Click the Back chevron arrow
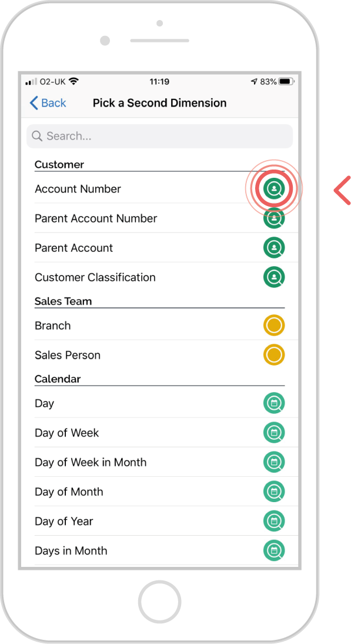Viewport: 351px width, 644px height. coord(34,102)
